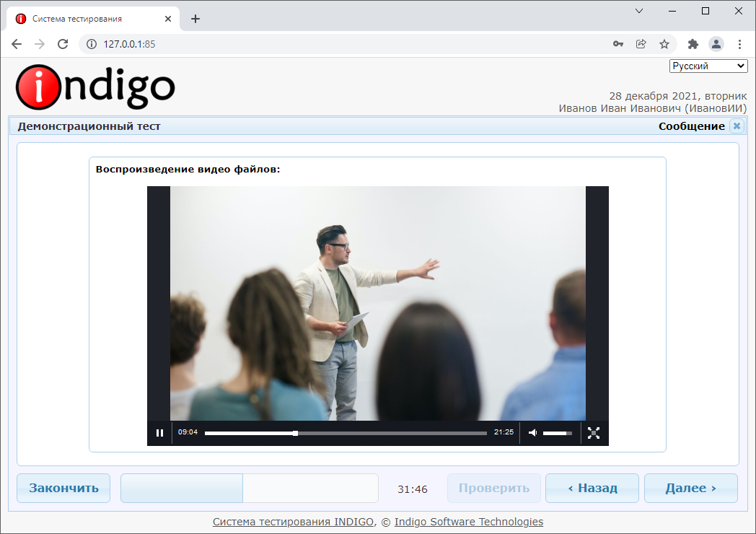Open the browser profile avatar
This screenshot has height=534, width=756.
coord(716,44)
